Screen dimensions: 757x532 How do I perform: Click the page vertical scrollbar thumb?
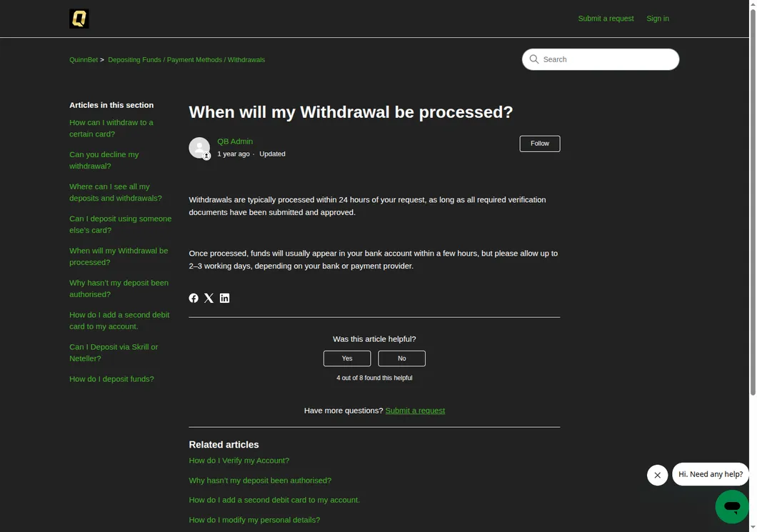click(x=753, y=202)
